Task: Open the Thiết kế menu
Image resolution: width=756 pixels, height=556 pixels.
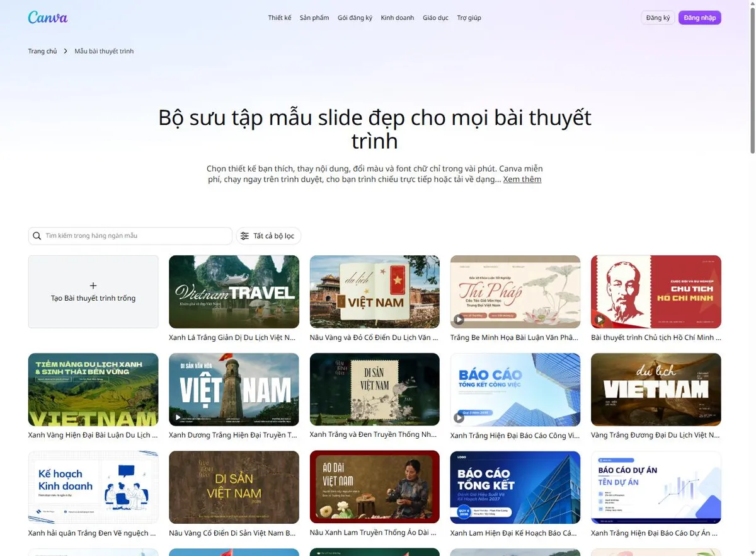Action: 280,18
